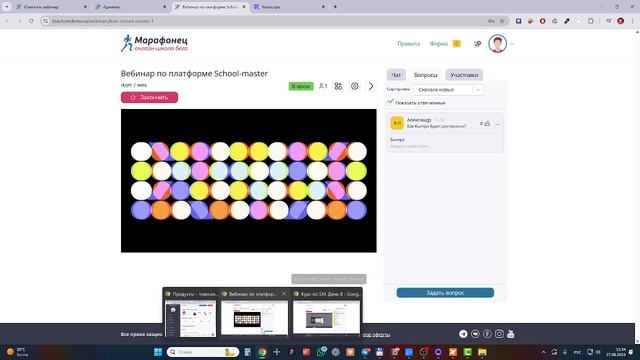The width and height of the screenshot is (640, 360).
Task: Click the taskbar search box Поиск
Action: (203, 352)
